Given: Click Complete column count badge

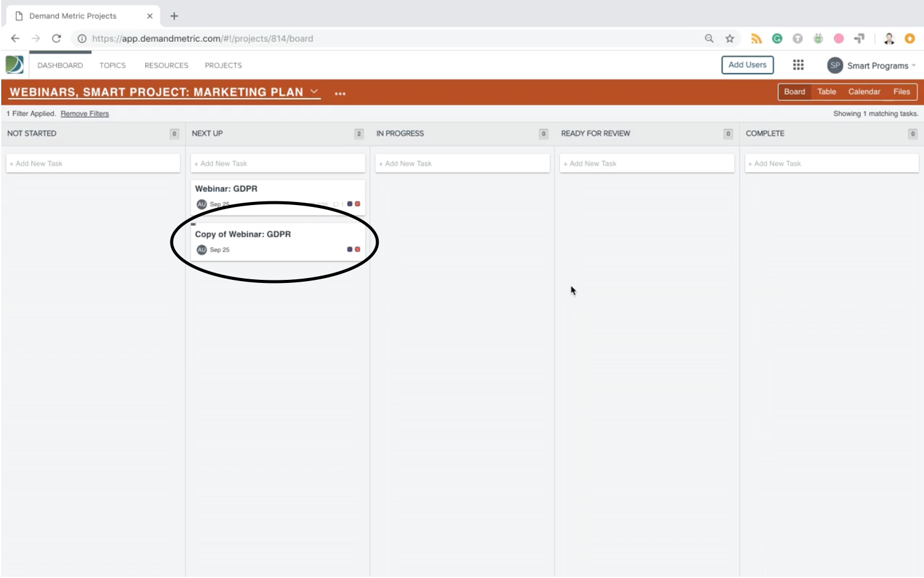Looking at the screenshot, I should pos(912,134).
